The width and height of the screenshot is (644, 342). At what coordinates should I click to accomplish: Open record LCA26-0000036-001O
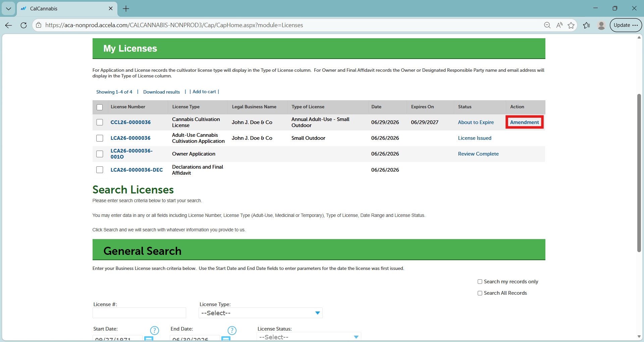pos(131,154)
